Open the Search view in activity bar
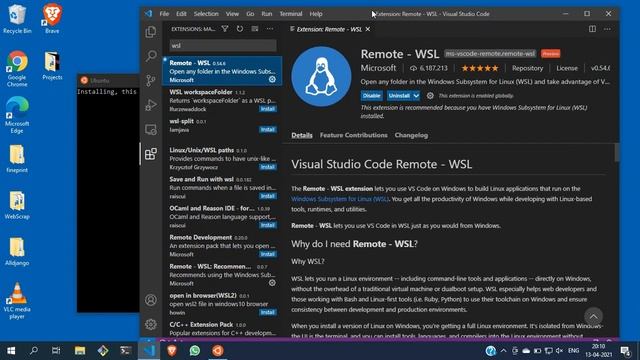This screenshot has height=360, width=640. pos(151,56)
